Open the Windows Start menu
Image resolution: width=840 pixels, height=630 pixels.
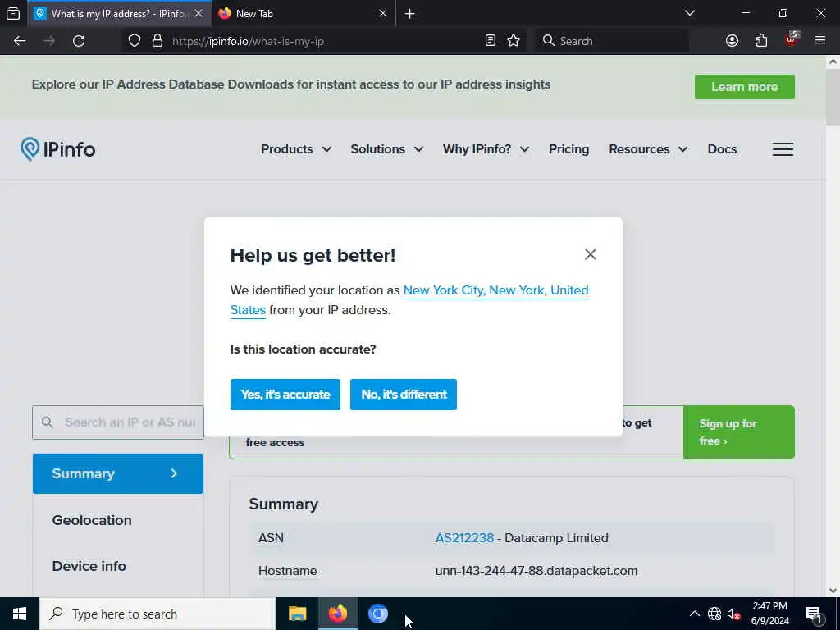[x=20, y=614]
